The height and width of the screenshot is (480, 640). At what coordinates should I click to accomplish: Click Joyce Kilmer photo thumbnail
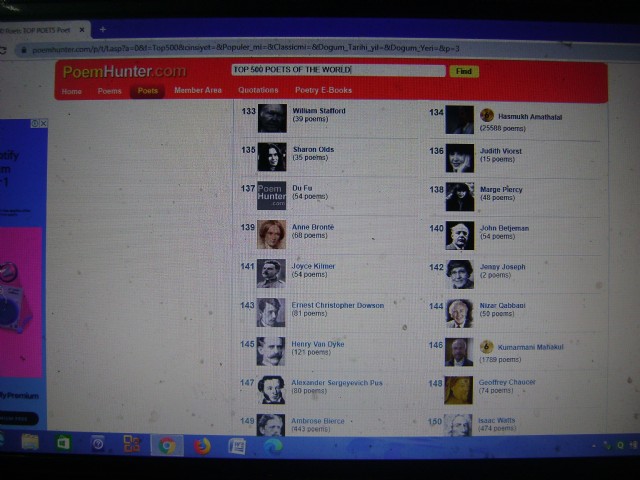(271, 273)
